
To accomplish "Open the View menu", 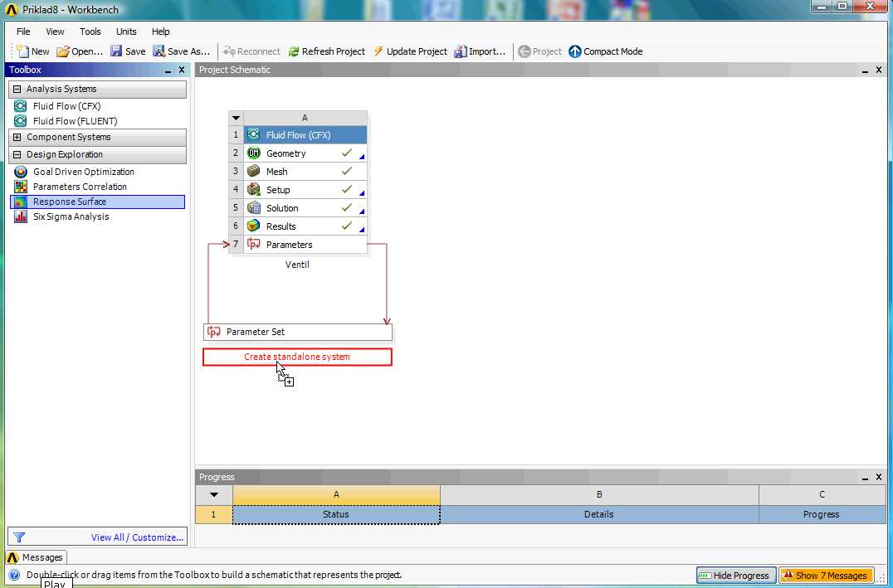I will [x=56, y=32].
